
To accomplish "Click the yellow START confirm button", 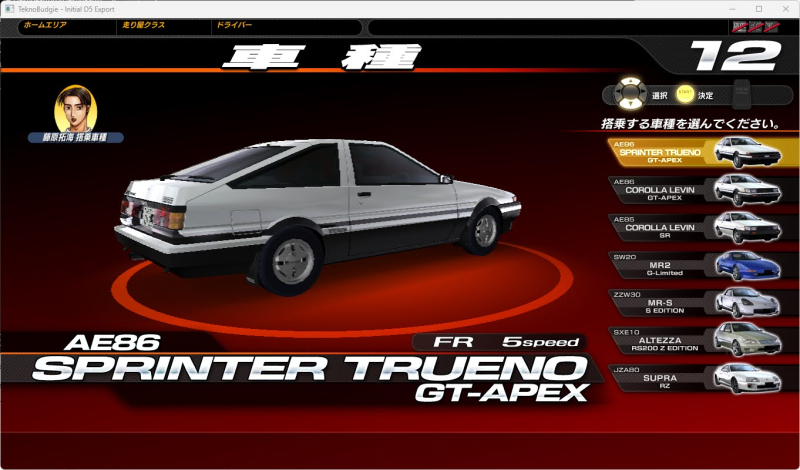I will coord(685,93).
